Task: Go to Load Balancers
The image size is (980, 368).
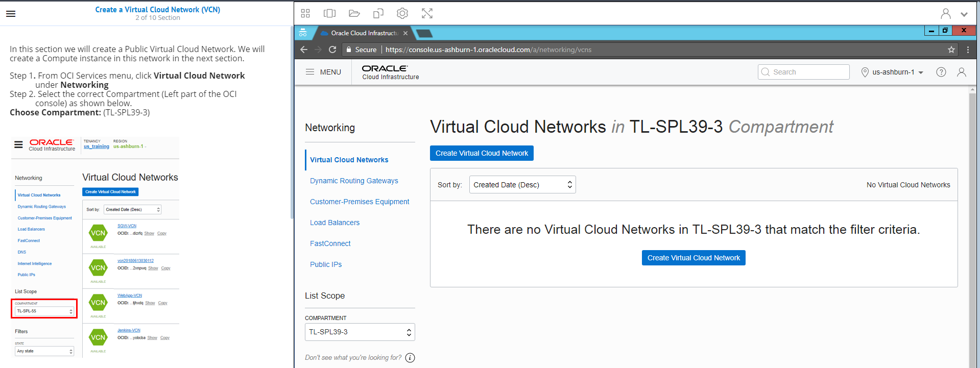Action: click(334, 223)
